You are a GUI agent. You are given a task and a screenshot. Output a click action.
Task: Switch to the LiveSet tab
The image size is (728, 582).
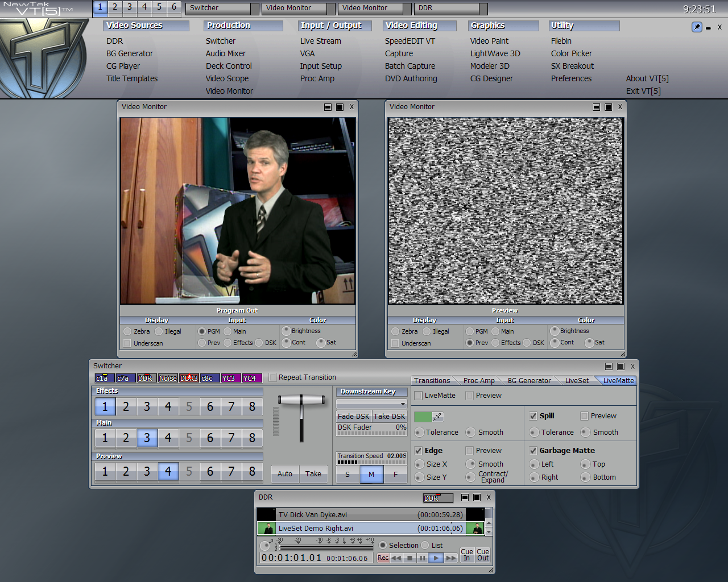tap(577, 381)
